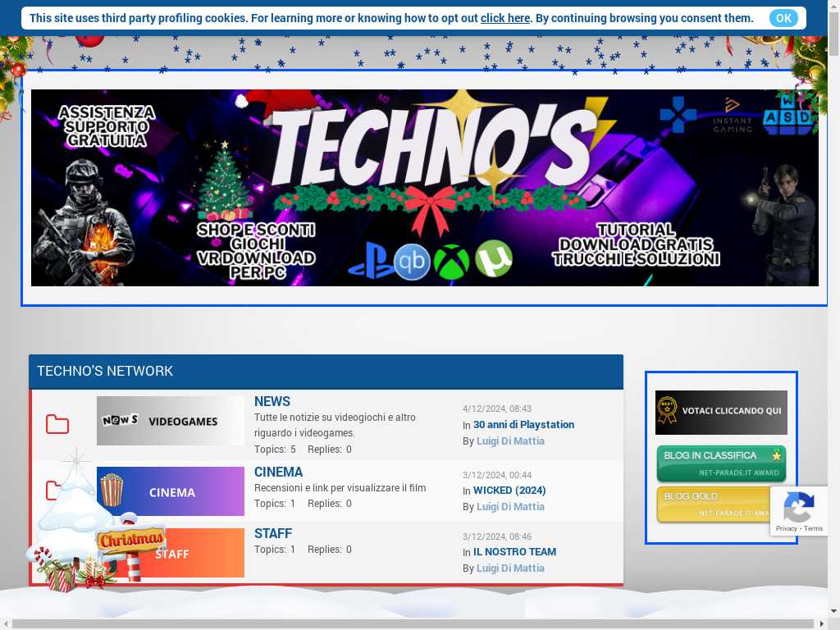Click the News Videogames thumbnail banner
This screenshot has width=840, height=630.
(171, 421)
